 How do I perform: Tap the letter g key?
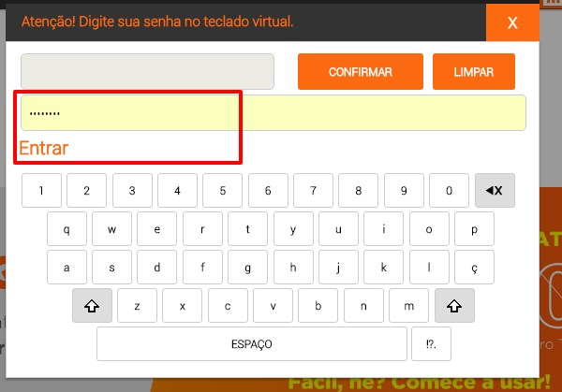(247, 268)
